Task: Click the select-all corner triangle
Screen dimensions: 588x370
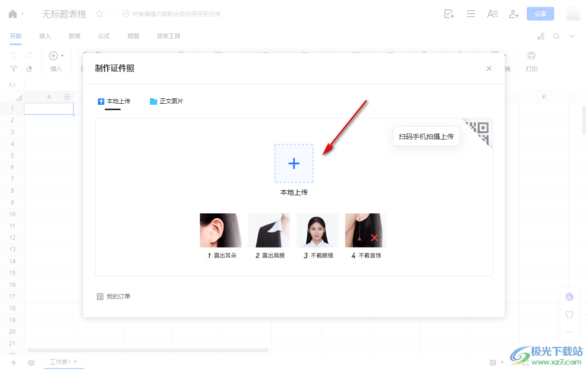Action: (19, 97)
